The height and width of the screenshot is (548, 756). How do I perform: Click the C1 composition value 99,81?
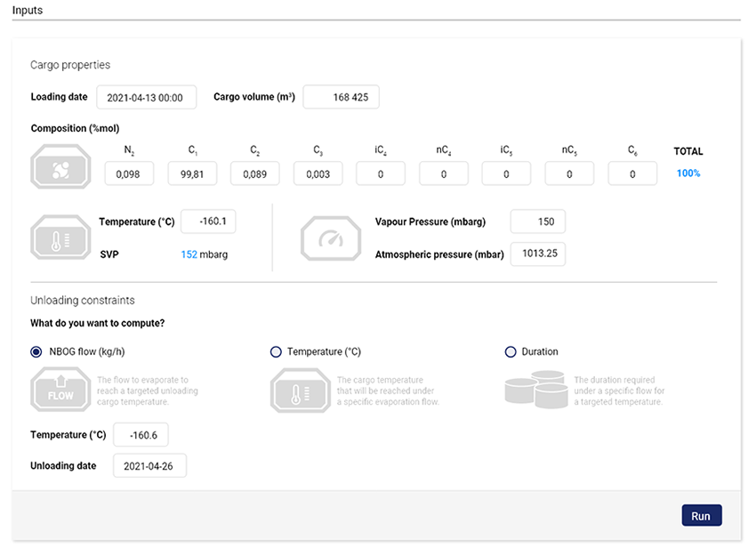(x=192, y=174)
